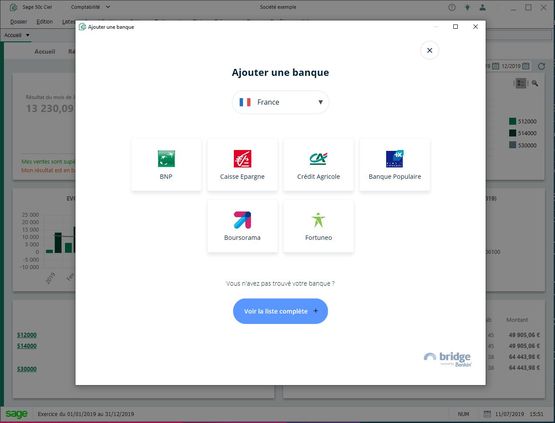Open the Dossier menu in Sage window
555x423 pixels.
pyautogui.click(x=18, y=22)
